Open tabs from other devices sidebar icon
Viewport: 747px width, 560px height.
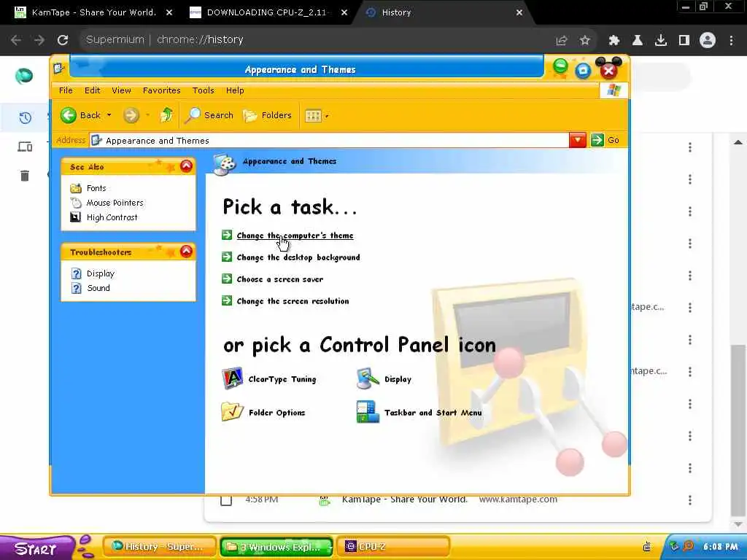click(x=25, y=147)
